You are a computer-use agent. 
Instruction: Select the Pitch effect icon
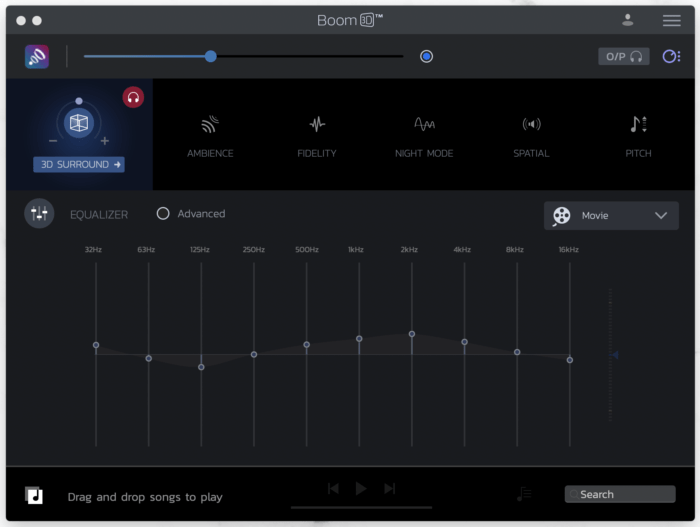pos(638,125)
